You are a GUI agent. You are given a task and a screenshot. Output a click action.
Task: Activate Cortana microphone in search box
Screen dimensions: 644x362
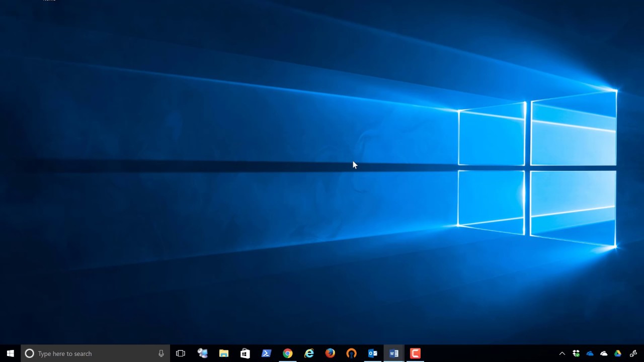click(x=161, y=353)
